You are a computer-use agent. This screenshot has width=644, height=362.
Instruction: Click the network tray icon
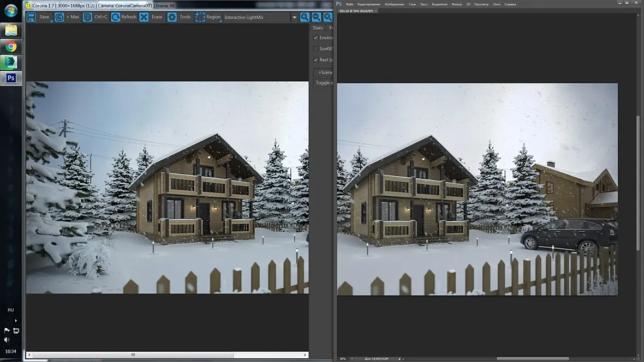coord(16,330)
